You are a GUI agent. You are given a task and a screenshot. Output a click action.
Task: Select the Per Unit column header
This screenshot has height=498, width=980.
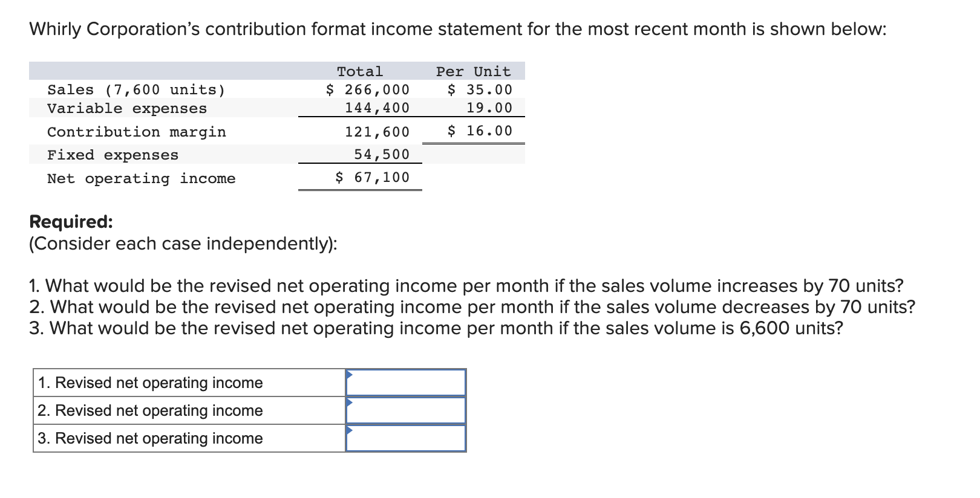point(472,71)
